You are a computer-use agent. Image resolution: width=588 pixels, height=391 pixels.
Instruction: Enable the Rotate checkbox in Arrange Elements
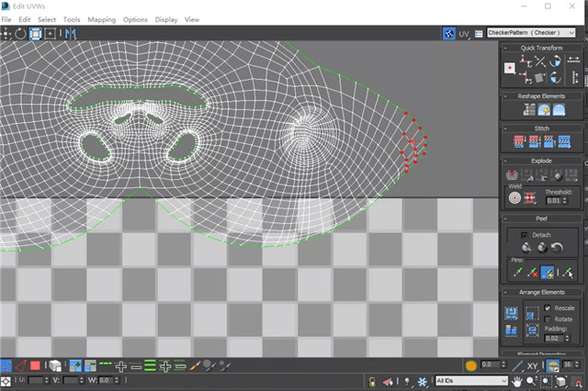click(548, 319)
